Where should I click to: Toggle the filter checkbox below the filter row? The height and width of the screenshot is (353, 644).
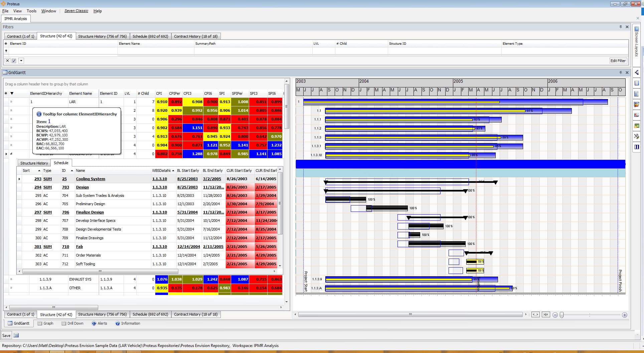click(x=14, y=61)
